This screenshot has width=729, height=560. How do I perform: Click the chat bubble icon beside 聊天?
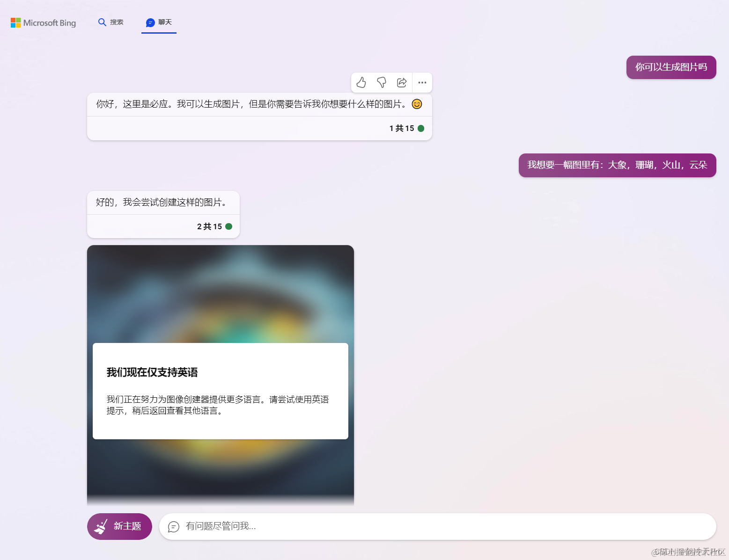pyautogui.click(x=150, y=22)
